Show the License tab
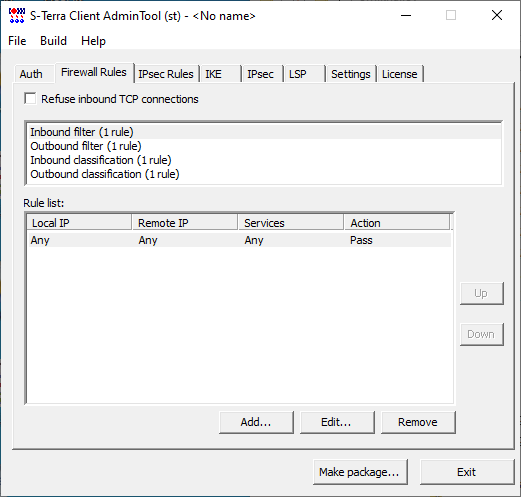The image size is (521, 497). point(399,74)
